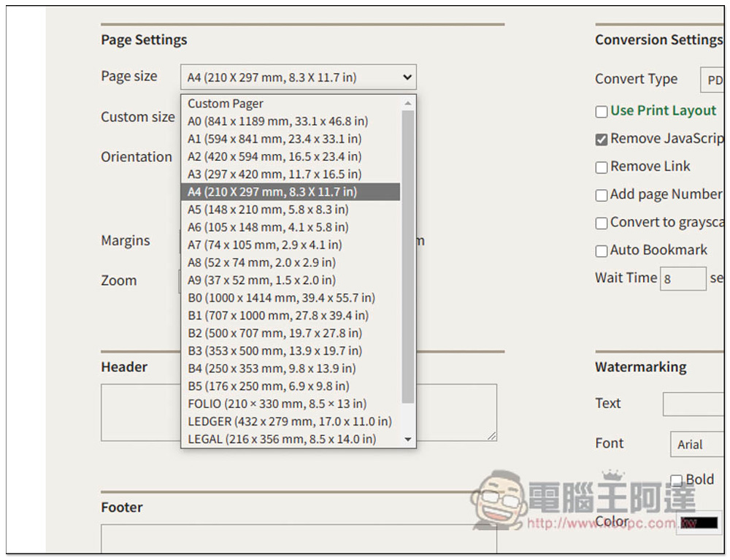Uncheck the Remove JavaScript checkbox
The width and height of the screenshot is (730, 560).
click(x=602, y=139)
